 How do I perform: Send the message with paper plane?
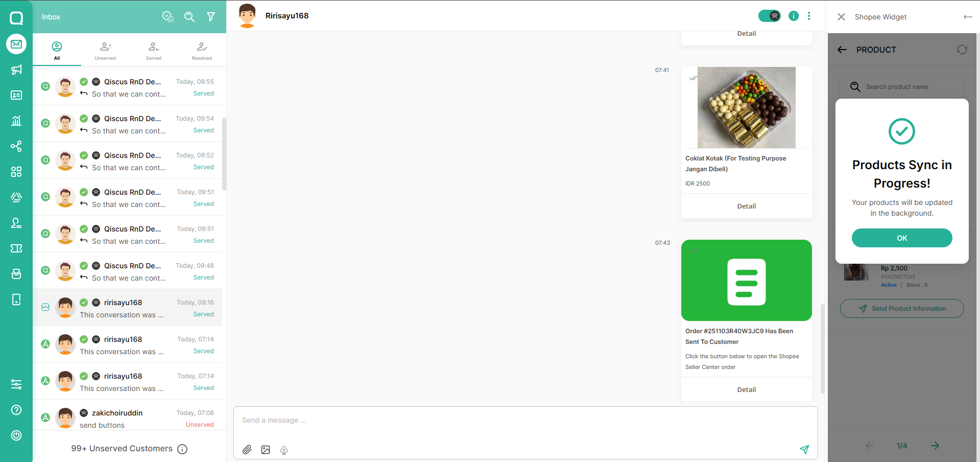click(x=804, y=450)
